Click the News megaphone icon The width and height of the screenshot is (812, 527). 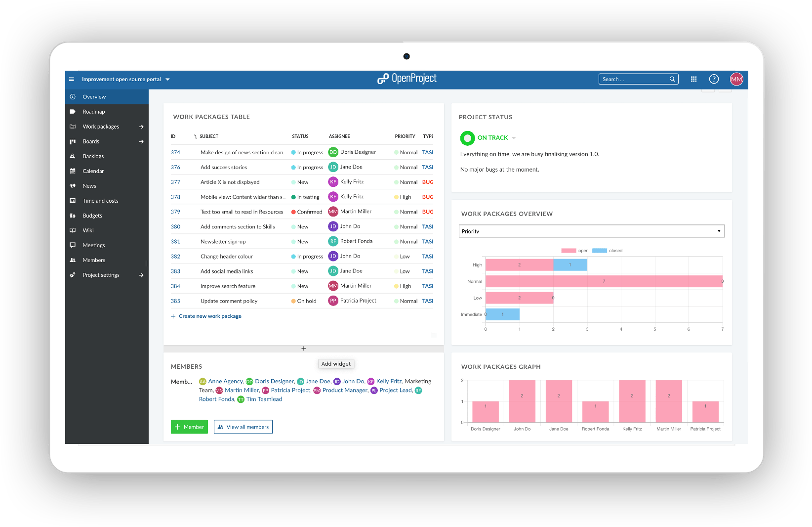[73, 186]
